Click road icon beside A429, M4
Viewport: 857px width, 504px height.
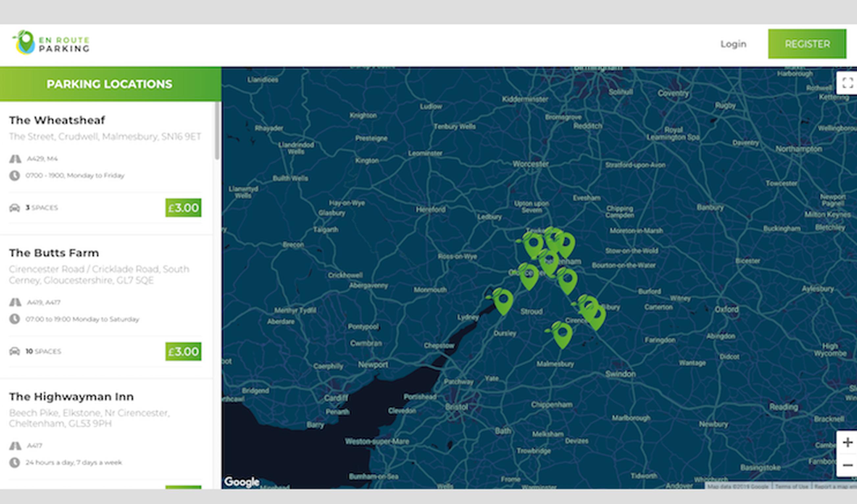pos(15,159)
